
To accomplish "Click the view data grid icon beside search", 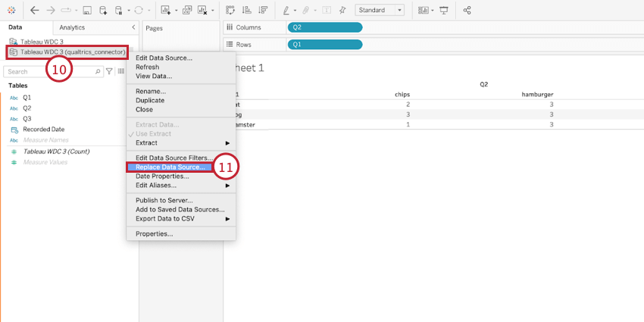I will click(121, 71).
